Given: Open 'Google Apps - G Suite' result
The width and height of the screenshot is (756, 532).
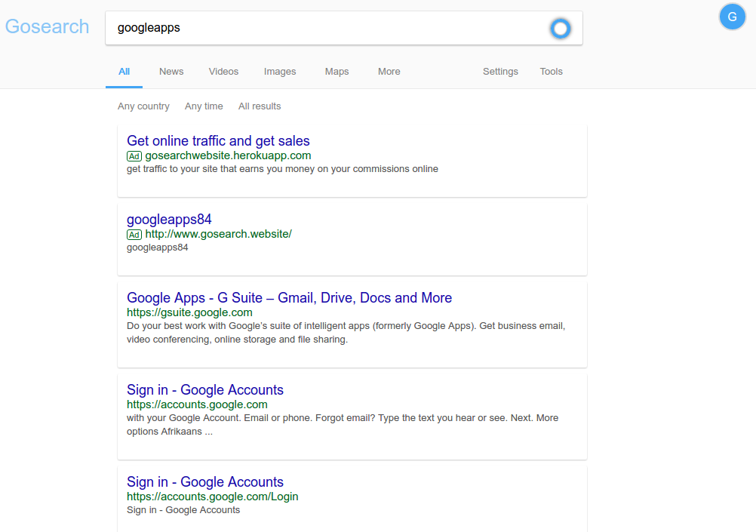Looking at the screenshot, I should [289, 297].
